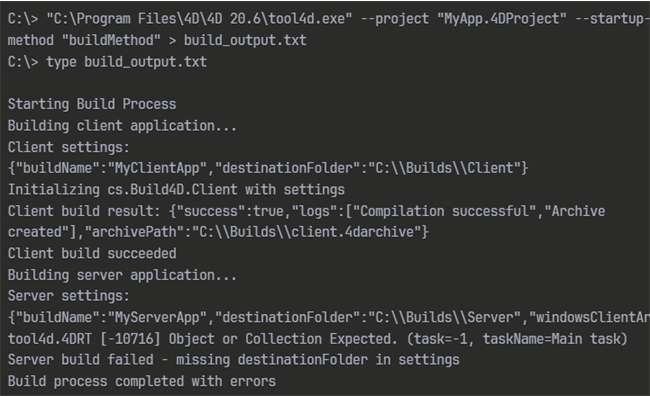Click build_output.txt in the redirect command
Viewport: 650px width, 396px height.
(245, 40)
